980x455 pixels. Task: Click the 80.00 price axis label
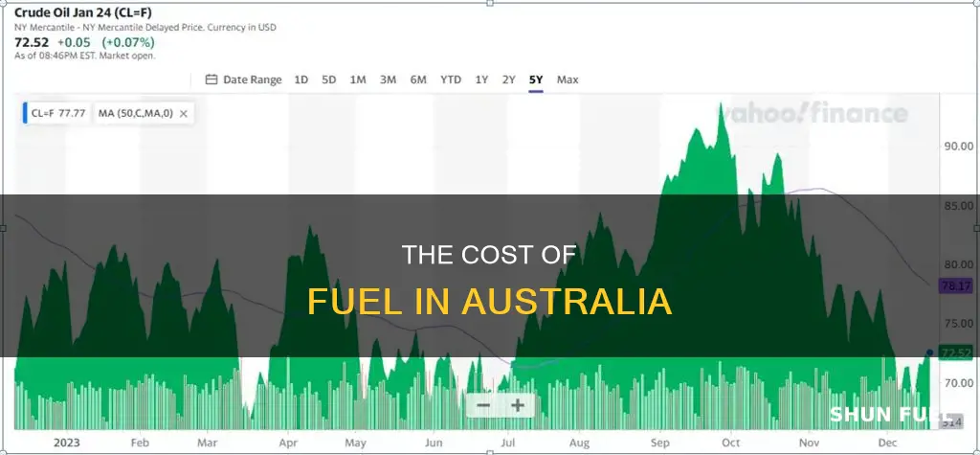pyautogui.click(x=957, y=264)
